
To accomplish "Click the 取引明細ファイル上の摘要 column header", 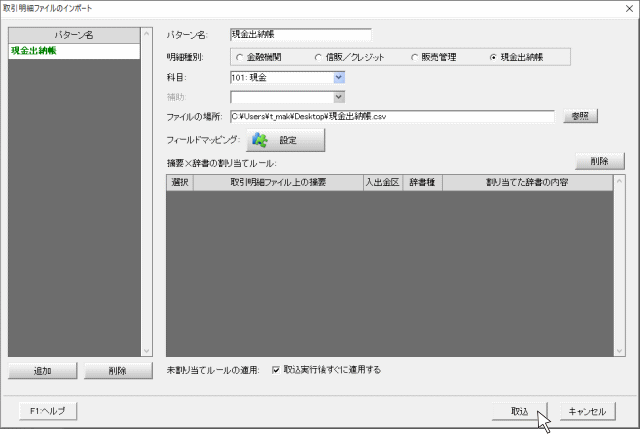I will (x=278, y=183).
